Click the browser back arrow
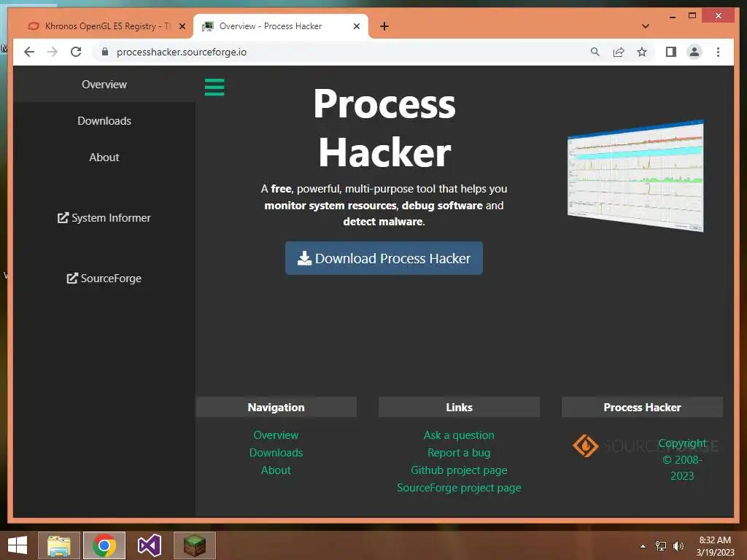The width and height of the screenshot is (747, 560). coord(29,52)
